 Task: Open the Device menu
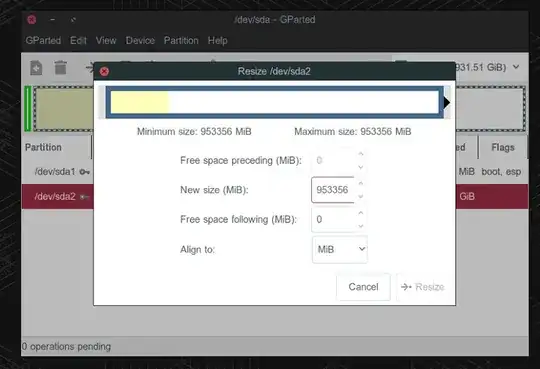140,40
